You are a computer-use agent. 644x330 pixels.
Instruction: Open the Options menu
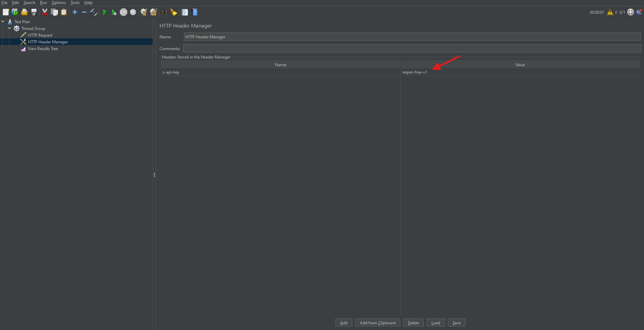click(x=59, y=3)
